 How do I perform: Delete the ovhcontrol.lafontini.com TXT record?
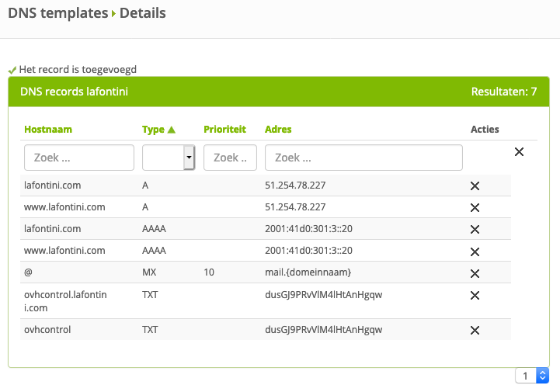(x=475, y=295)
